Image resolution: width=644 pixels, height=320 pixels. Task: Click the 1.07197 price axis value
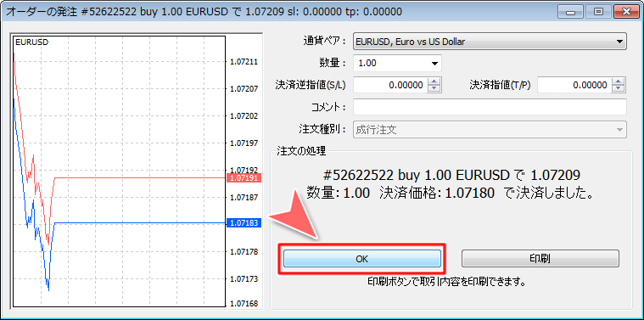[x=244, y=143]
